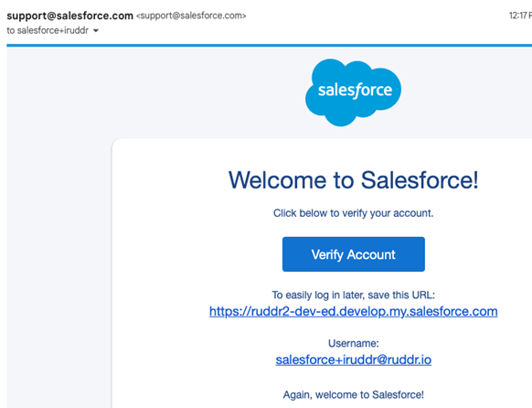The height and width of the screenshot is (408, 532).
Task: Click the 'Click below to verify your account.' text
Action: [353, 213]
